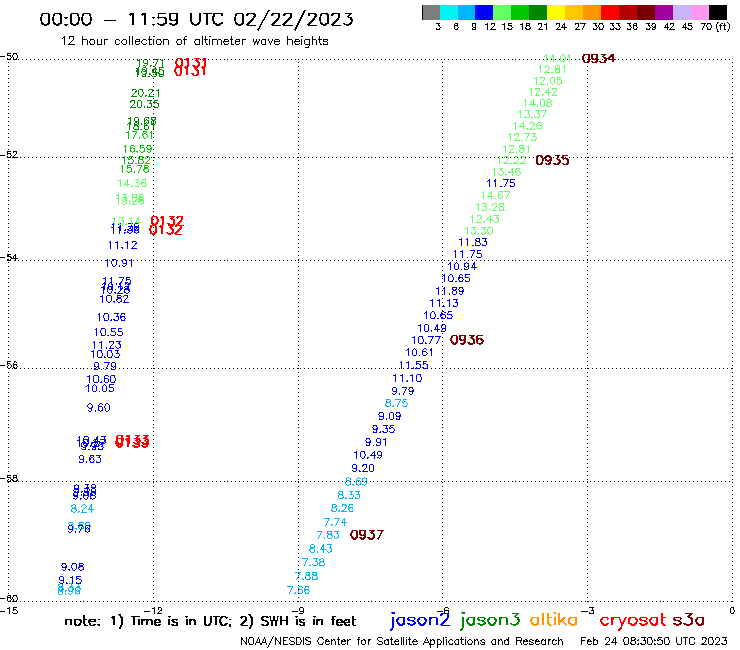Click the 0937 time marker
Screen dimensions: 740x650
click(367, 535)
